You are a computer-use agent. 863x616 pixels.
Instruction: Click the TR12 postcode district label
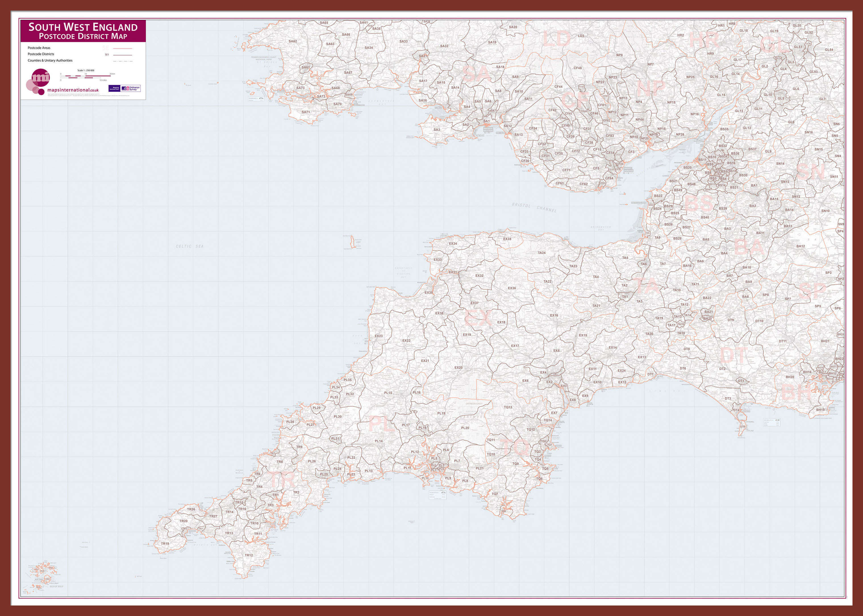coord(249,555)
